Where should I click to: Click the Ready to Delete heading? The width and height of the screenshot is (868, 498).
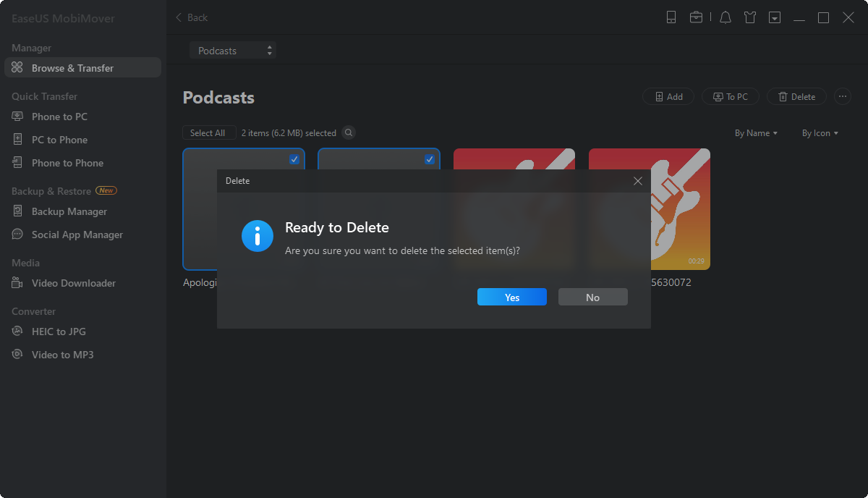[x=337, y=227]
